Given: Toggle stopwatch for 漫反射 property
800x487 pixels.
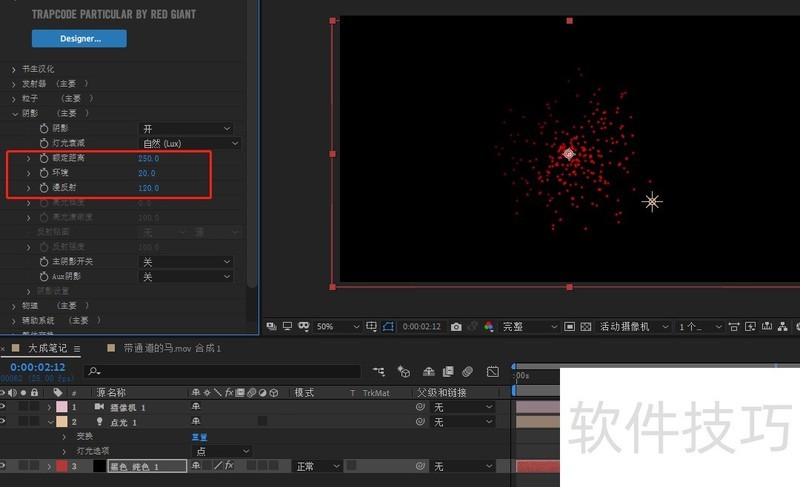Looking at the screenshot, I should pyautogui.click(x=43, y=188).
